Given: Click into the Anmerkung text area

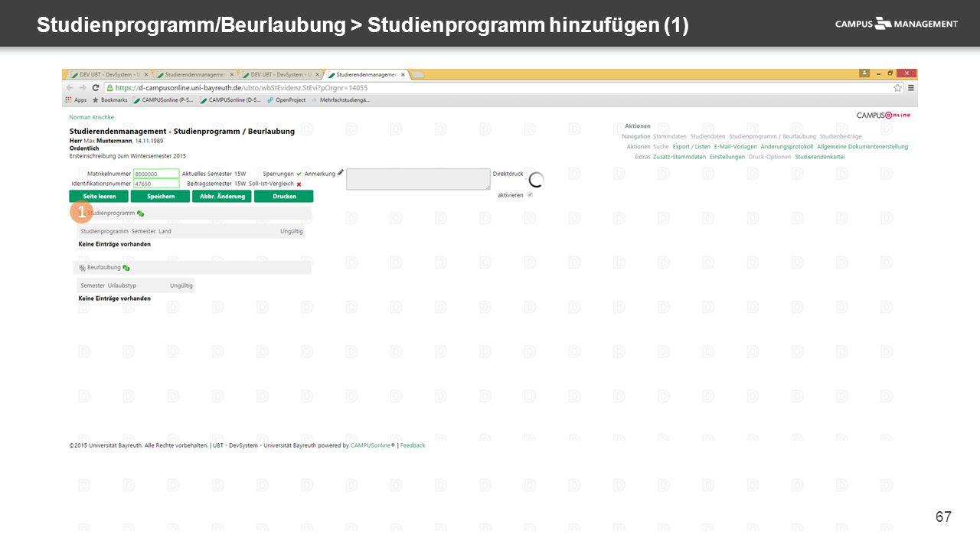Looking at the screenshot, I should pyautogui.click(x=418, y=179).
